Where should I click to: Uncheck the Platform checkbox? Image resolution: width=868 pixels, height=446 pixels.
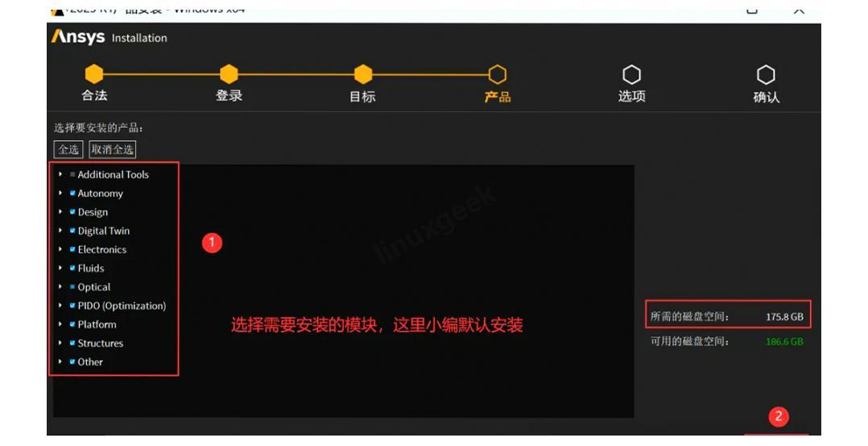pyautogui.click(x=72, y=324)
